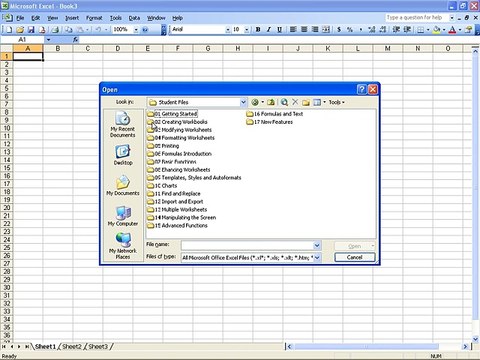Expand the Look in Student Files dropdown
This screenshot has height=360, width=480.
tap(243, 102)
